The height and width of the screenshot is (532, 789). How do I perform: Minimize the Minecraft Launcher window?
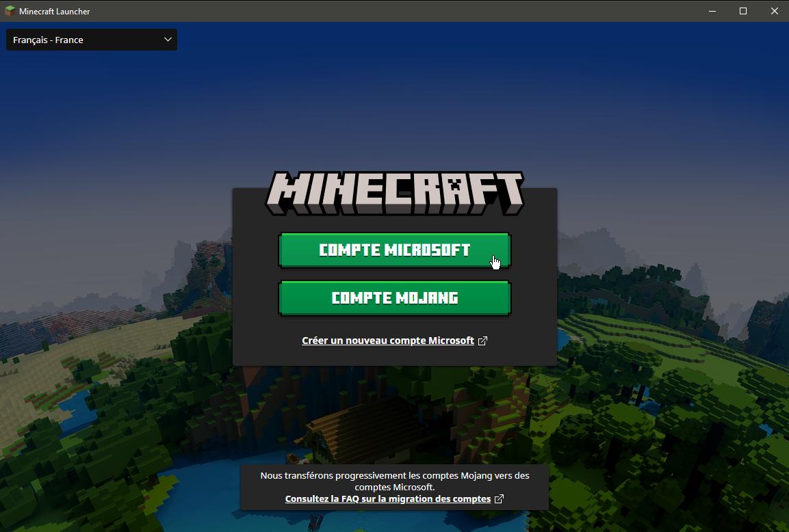point(712,11)
